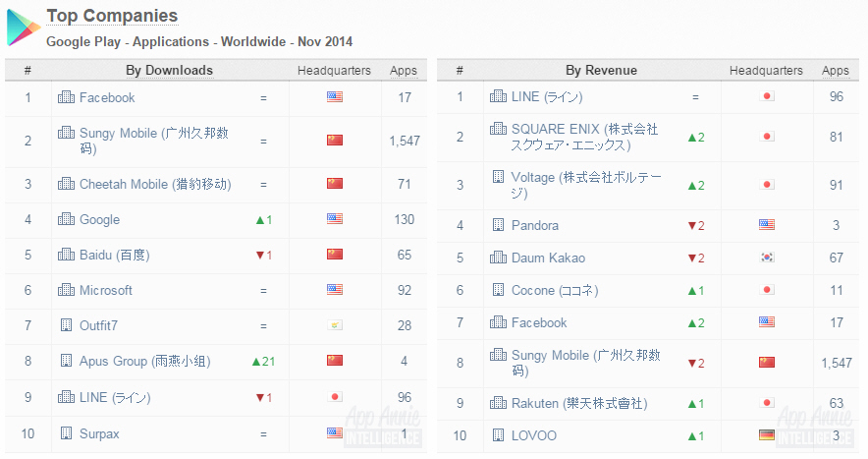Viewport: 868px width, 459px height.
Task: Open the Rakuten company link
Action: (579, 403)
